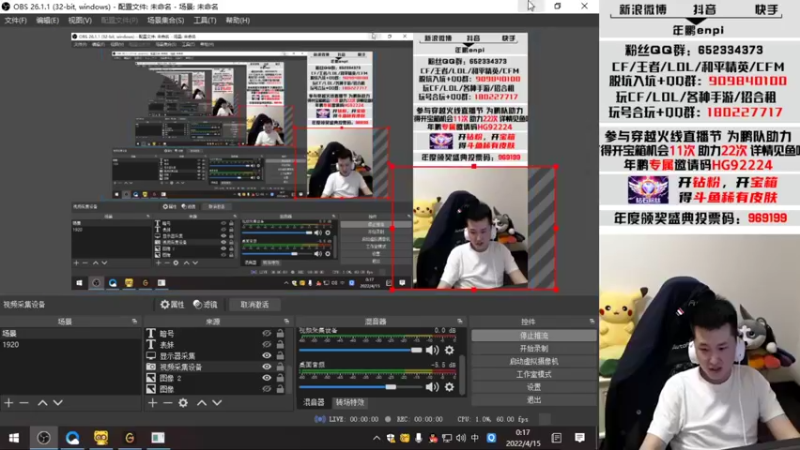Mute the 视频采集设备 audio channel
Viewport: 800px width, 450px height.
432,350
